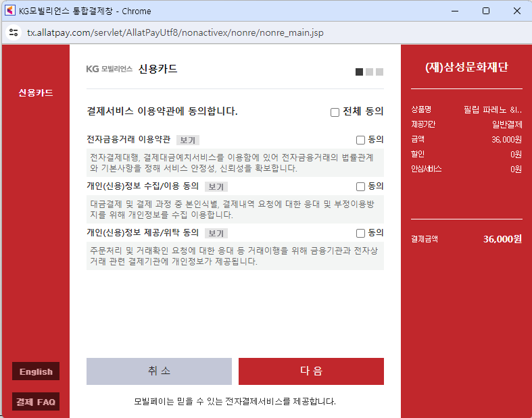This screenshot has width=532, height=418.
Task: Open 보기 for 개인(신용)정보 제공/위탁 동의
Action: click(216, 233)
